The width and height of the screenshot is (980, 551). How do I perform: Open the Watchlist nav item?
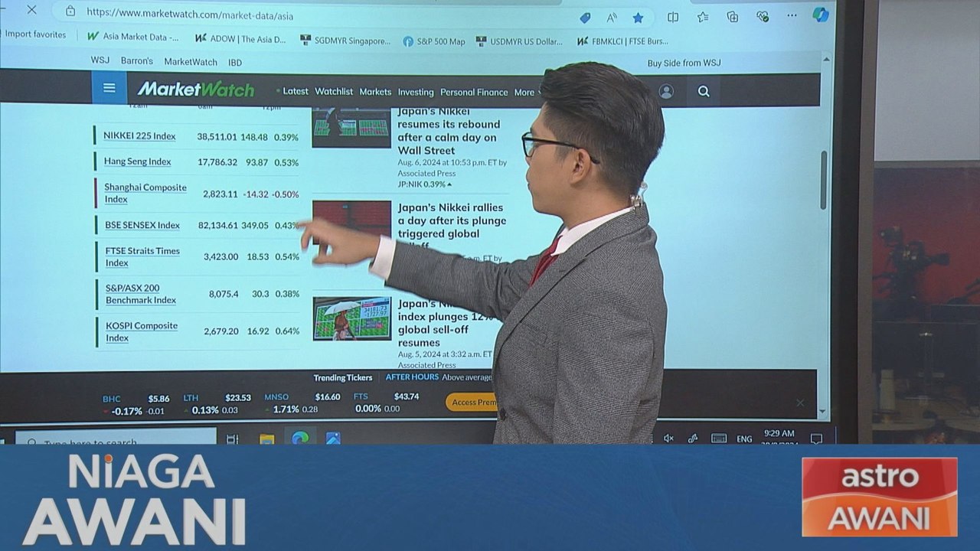pos(334,91)
